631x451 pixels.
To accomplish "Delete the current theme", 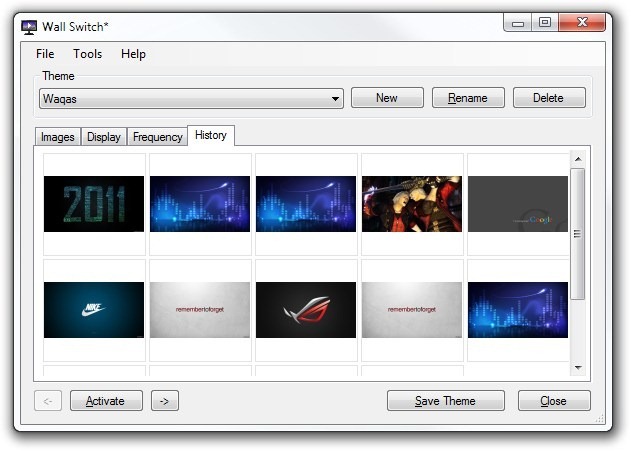I will coord(549,98).
